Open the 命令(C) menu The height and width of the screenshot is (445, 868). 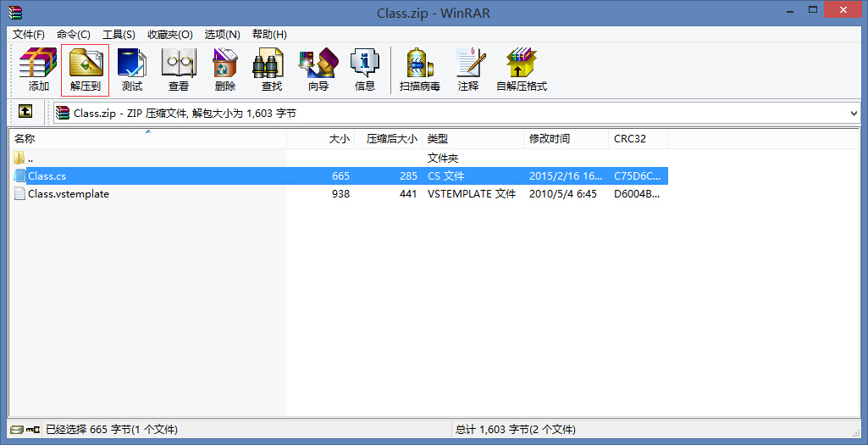pos(74,35)
